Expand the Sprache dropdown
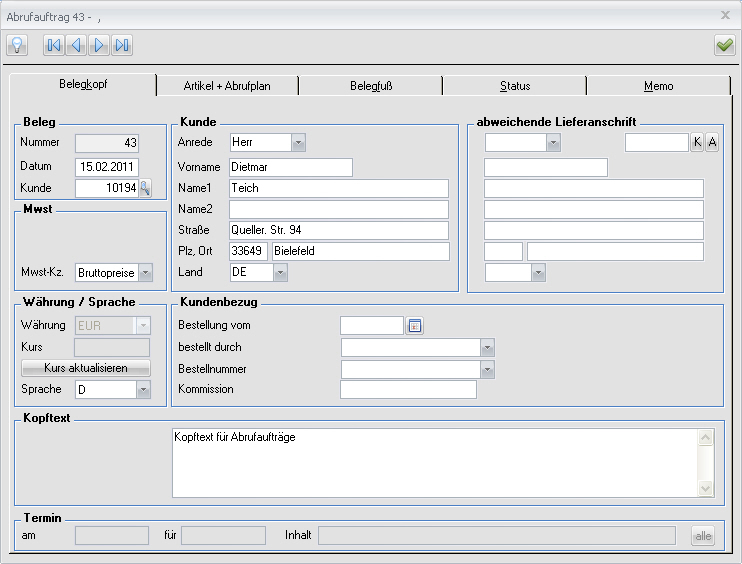 [x=143, y=390]
